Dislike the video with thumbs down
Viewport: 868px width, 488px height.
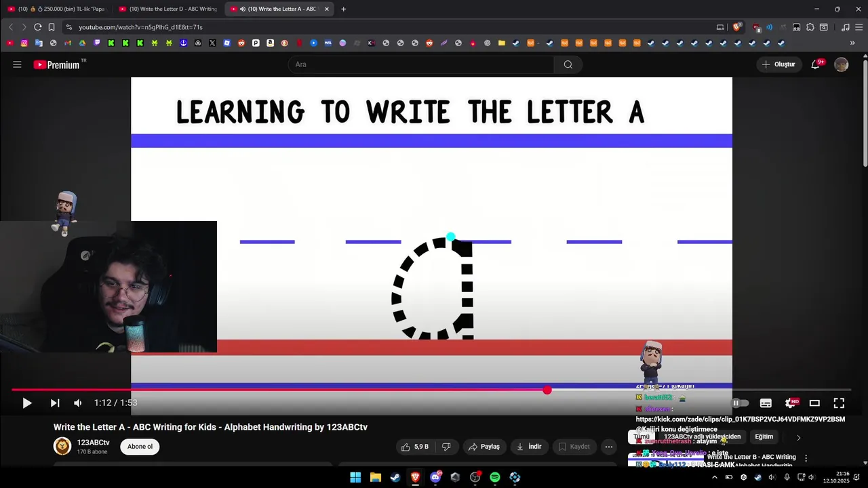coord(446,447)
